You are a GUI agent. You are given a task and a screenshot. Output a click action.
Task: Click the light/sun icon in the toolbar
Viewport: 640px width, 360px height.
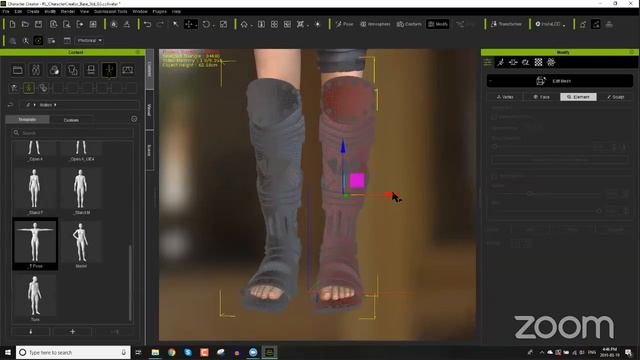point(318,24)
